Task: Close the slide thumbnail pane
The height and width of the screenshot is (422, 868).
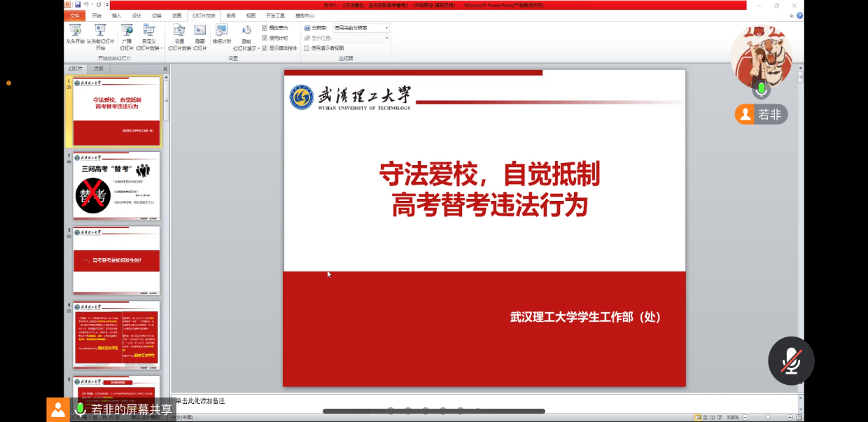Action: click(166, 69)
